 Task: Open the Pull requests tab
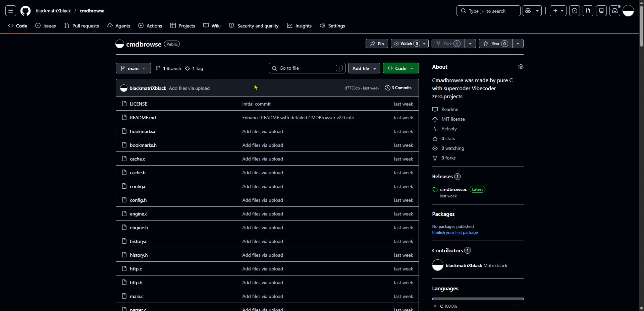(82, 26)
